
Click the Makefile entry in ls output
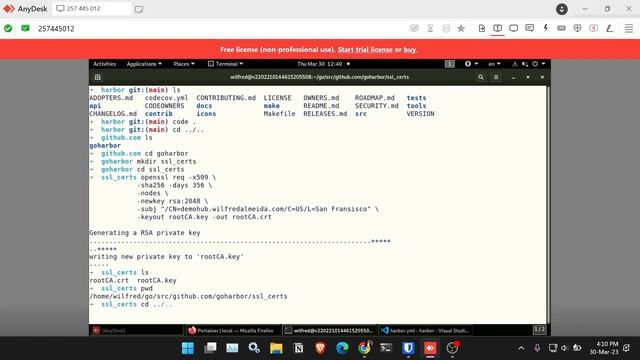coord(279,114)
